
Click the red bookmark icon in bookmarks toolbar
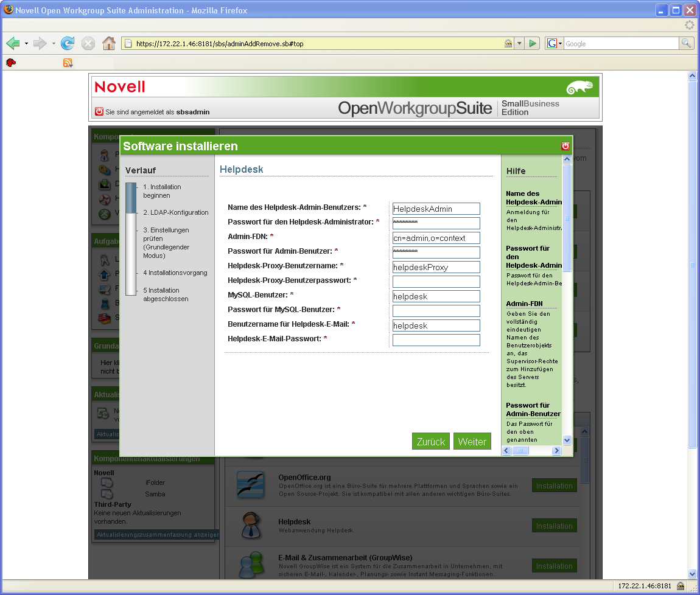11,63
